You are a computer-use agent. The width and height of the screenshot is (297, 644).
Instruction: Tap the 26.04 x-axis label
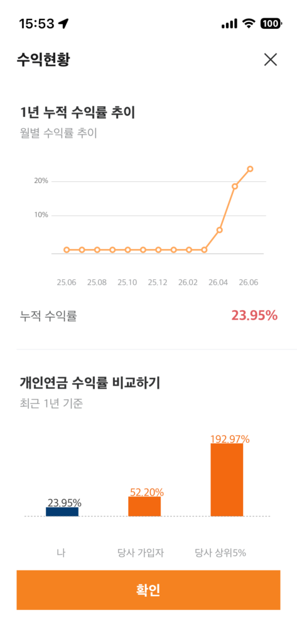pos(218,282)
